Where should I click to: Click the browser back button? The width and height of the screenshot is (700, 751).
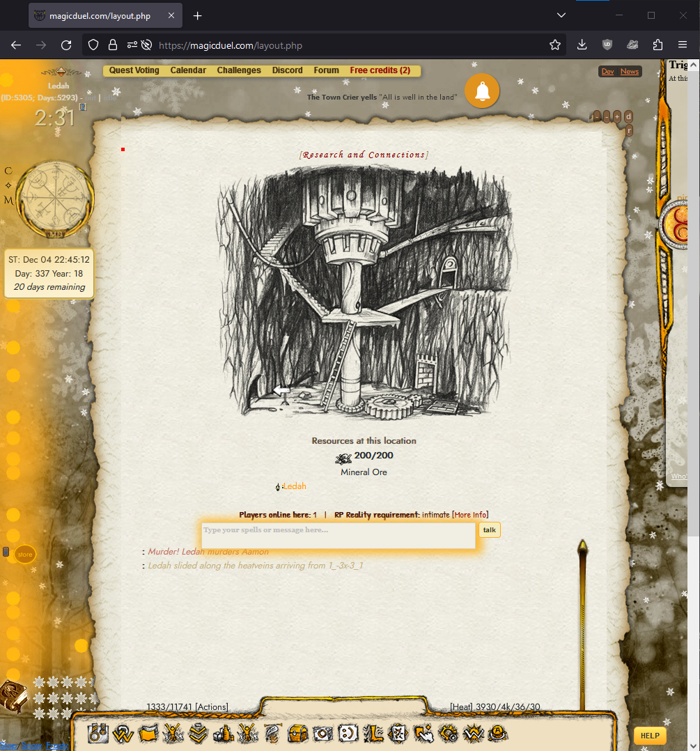pyautogui.click(x=16, y=45)
